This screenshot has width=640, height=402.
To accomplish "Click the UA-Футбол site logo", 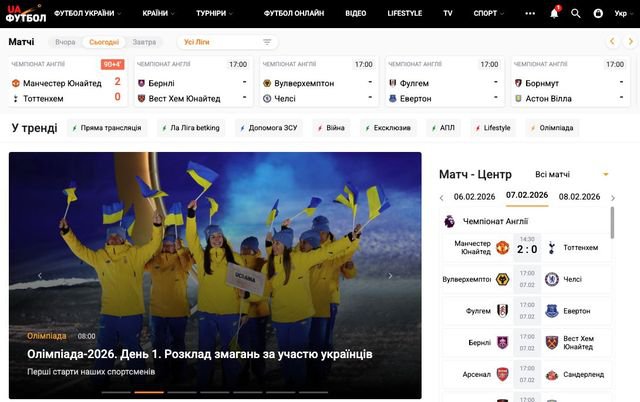I will [25, 13].
